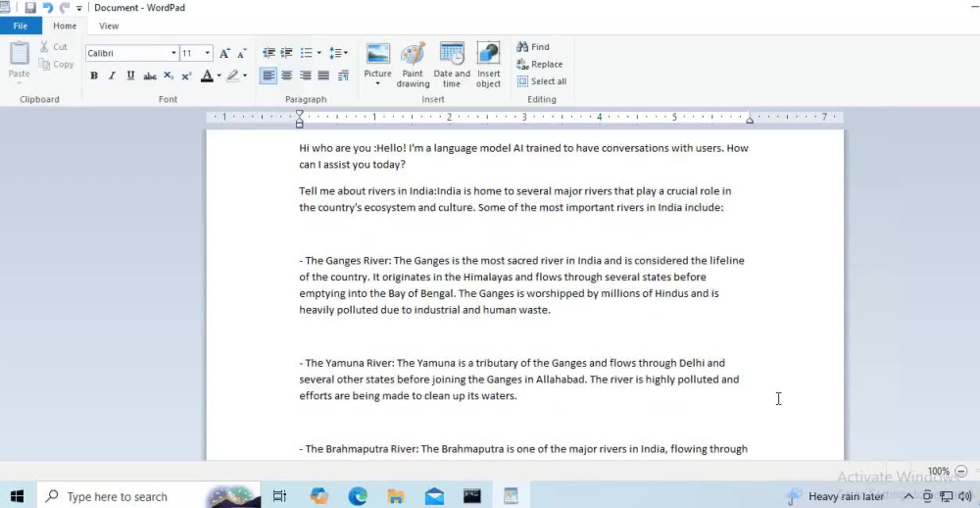Undo the last action
This screenshot has width=980, height=508.
click(x=47, y=8)
